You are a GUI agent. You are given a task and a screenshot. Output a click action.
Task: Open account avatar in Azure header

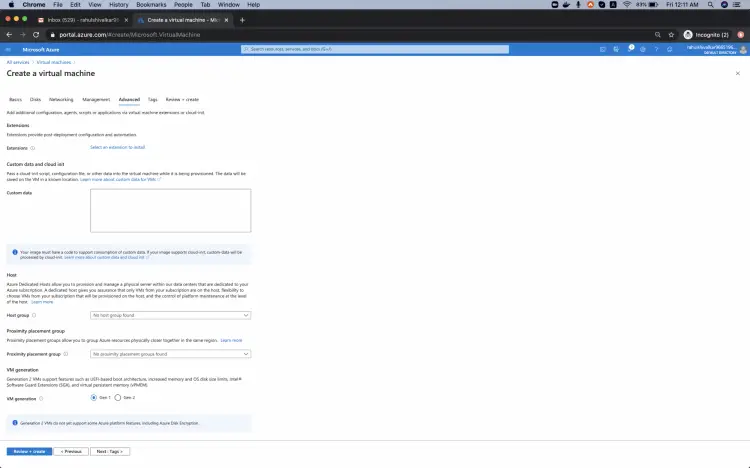(x=743, y=49)
